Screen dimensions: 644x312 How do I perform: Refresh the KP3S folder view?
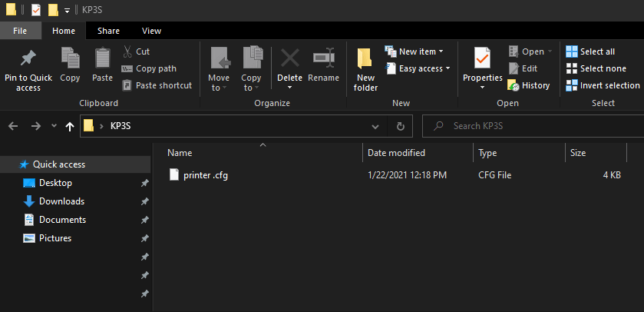401,126
